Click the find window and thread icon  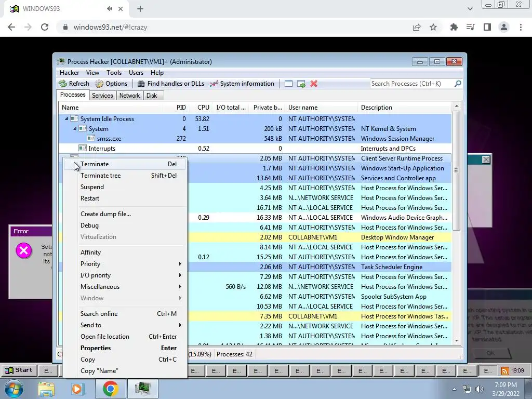pyautogui.click(x=301, y=84)
